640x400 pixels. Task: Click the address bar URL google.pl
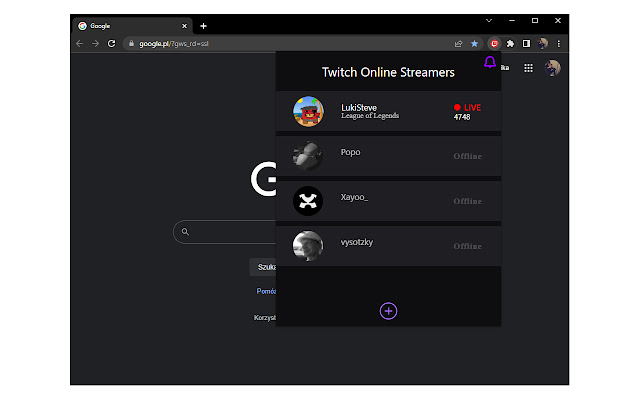(173, 44)
